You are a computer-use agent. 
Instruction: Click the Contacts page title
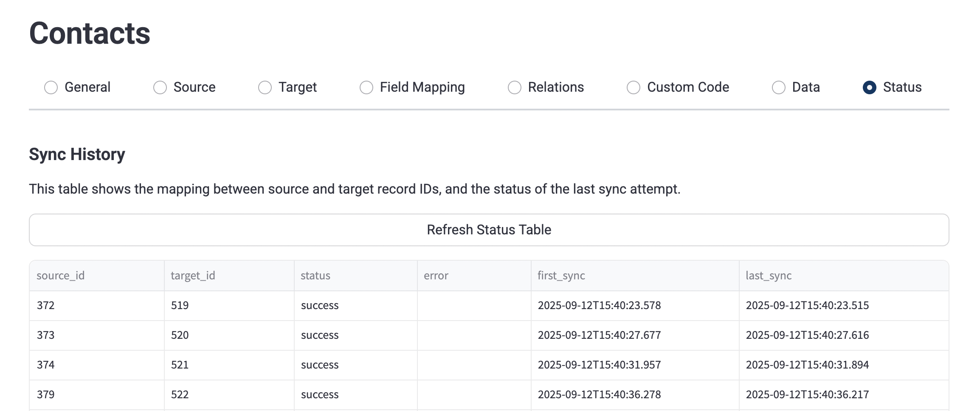pos(90,33)
